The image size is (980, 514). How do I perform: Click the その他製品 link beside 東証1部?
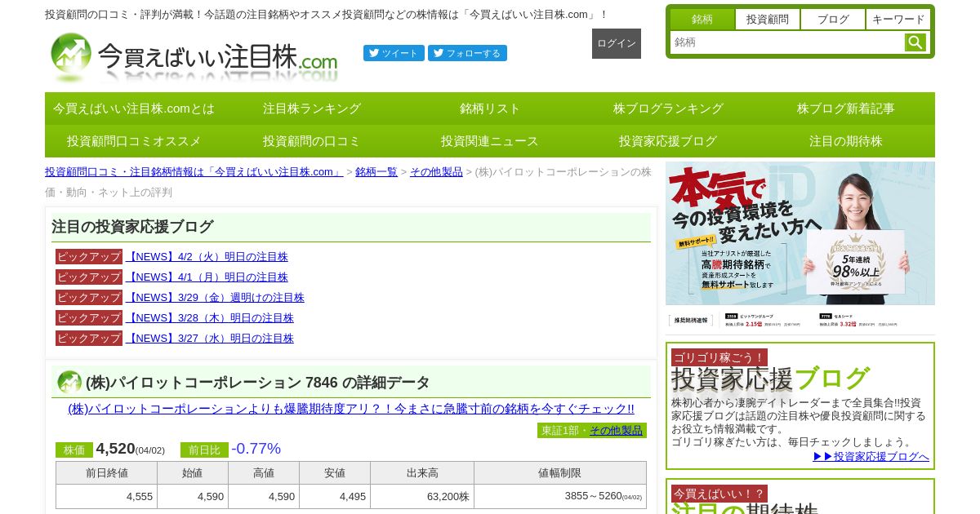(x=617, y=430)
